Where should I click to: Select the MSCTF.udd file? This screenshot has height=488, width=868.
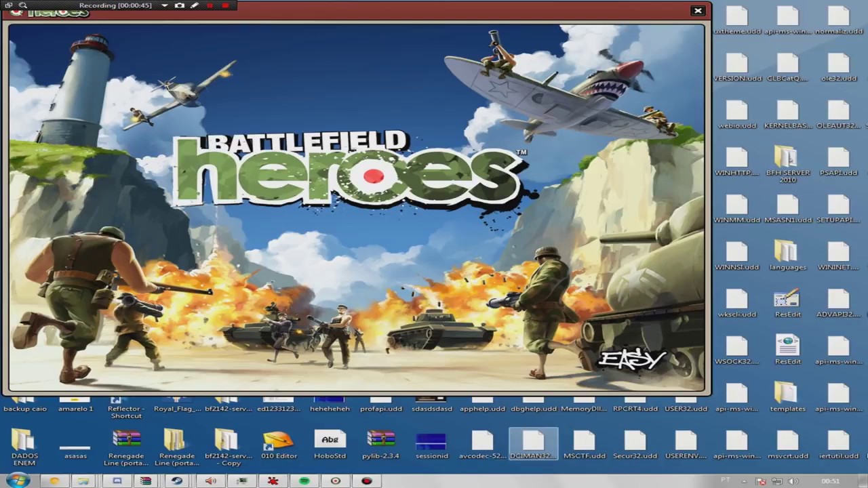(x=584, y=445)
